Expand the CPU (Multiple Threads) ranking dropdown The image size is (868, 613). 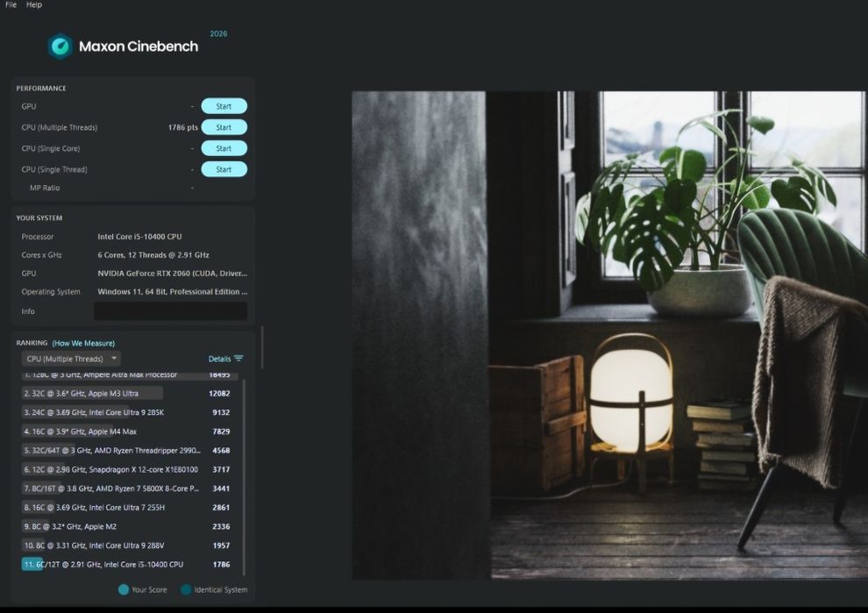pos(71,359)
